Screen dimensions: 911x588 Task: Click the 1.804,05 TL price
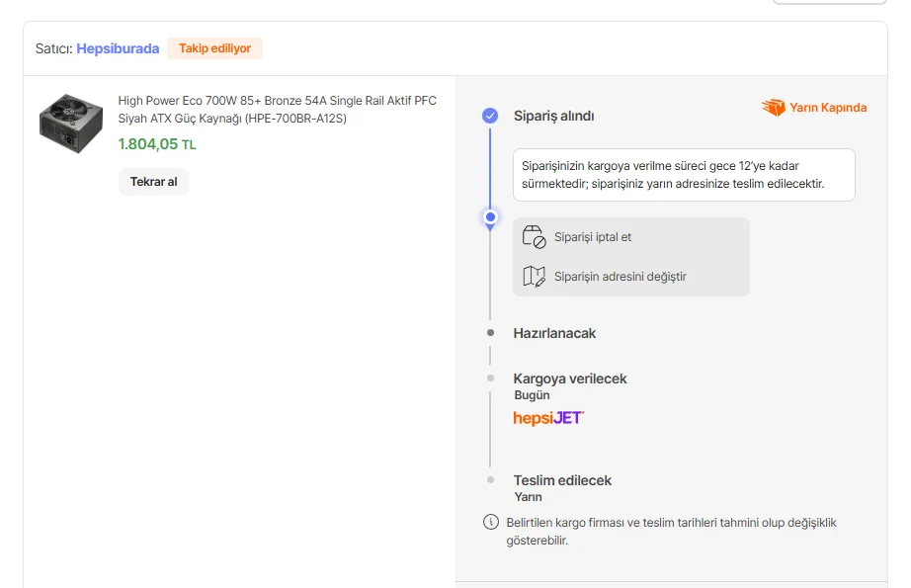click(x=157, y=144)
